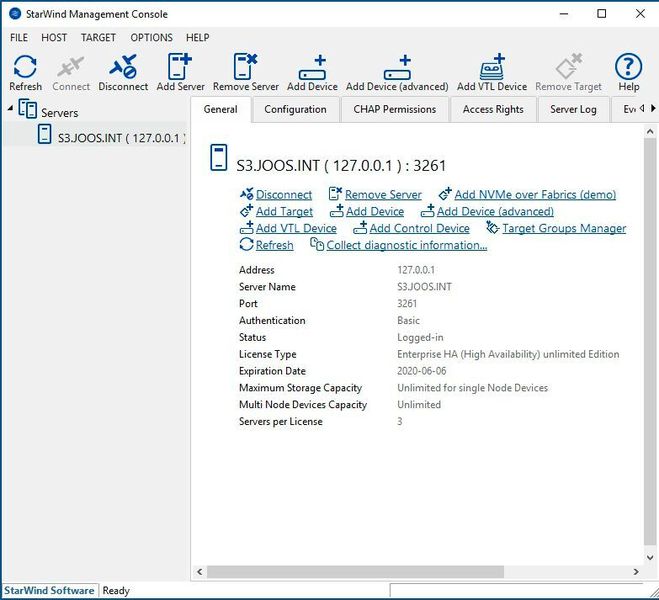Click the Target Groups Manager link
This screenshot has width=659, height=600.
click(x=563, y=228)
